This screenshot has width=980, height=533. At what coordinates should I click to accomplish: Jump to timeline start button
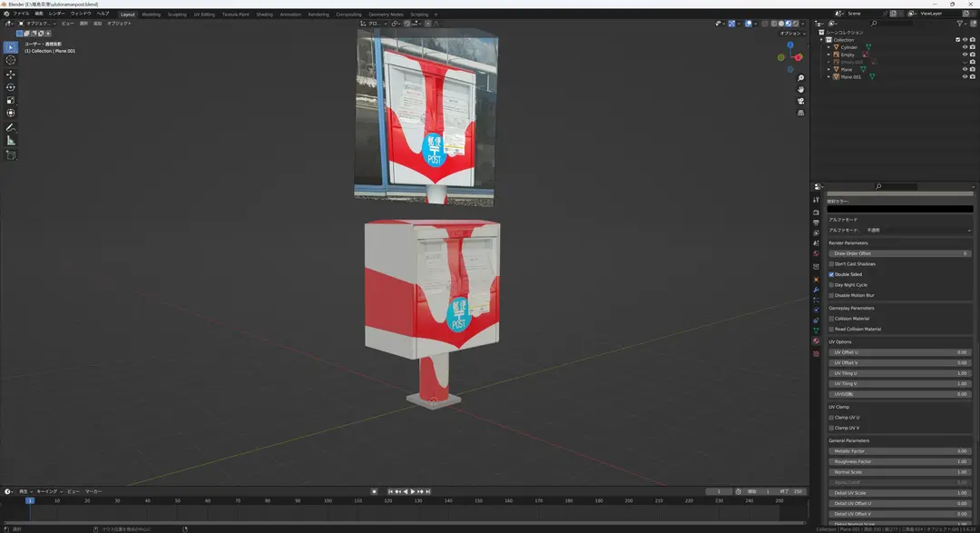click(390, 492)
